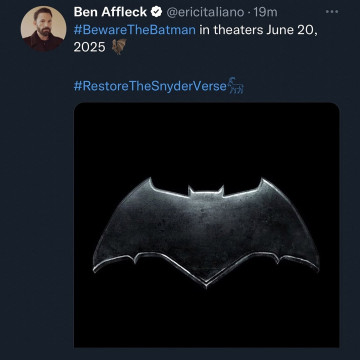The height and width of the screenshot is (360, 360).
Task: Open the Ben Affleck display name profile
Action: tap(110, 12)
